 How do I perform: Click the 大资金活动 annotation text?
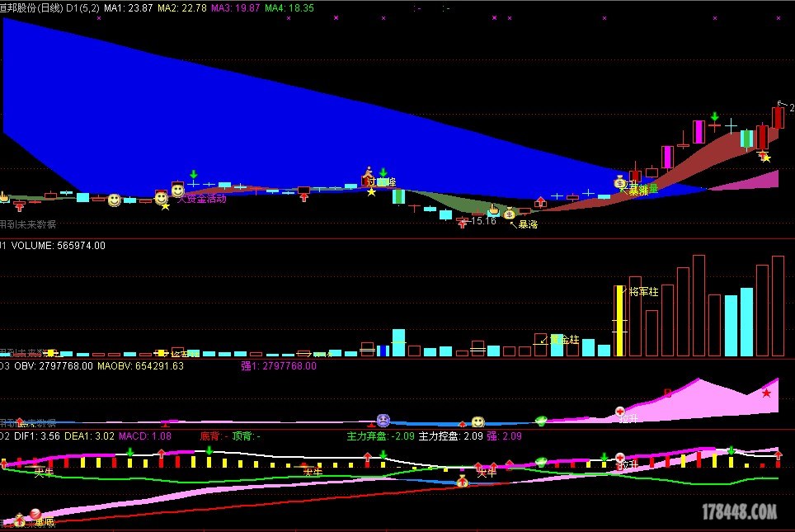[201, 199]
